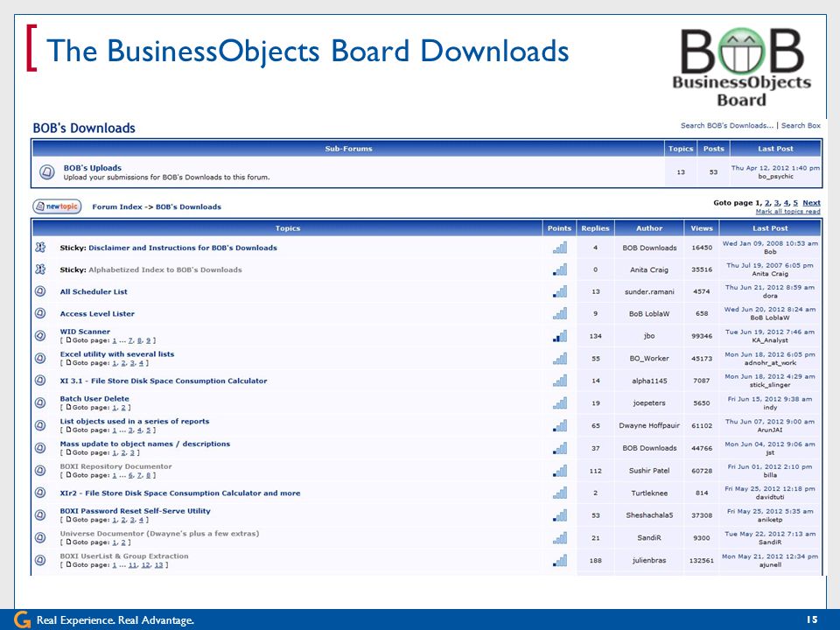Viewport: 840px width, 630px height.
Task: Open XI 3.1 File Store Calculator topic
Action: (164, 381)
